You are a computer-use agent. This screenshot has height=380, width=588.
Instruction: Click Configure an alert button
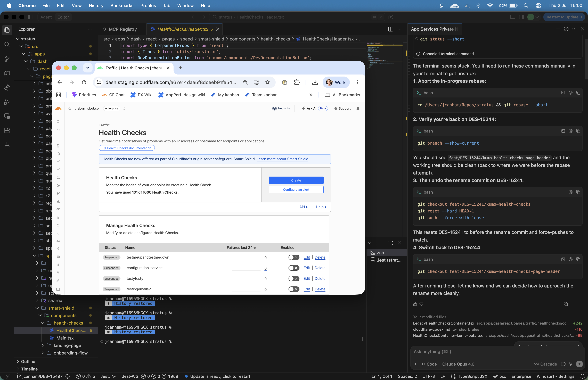[296, 190]
